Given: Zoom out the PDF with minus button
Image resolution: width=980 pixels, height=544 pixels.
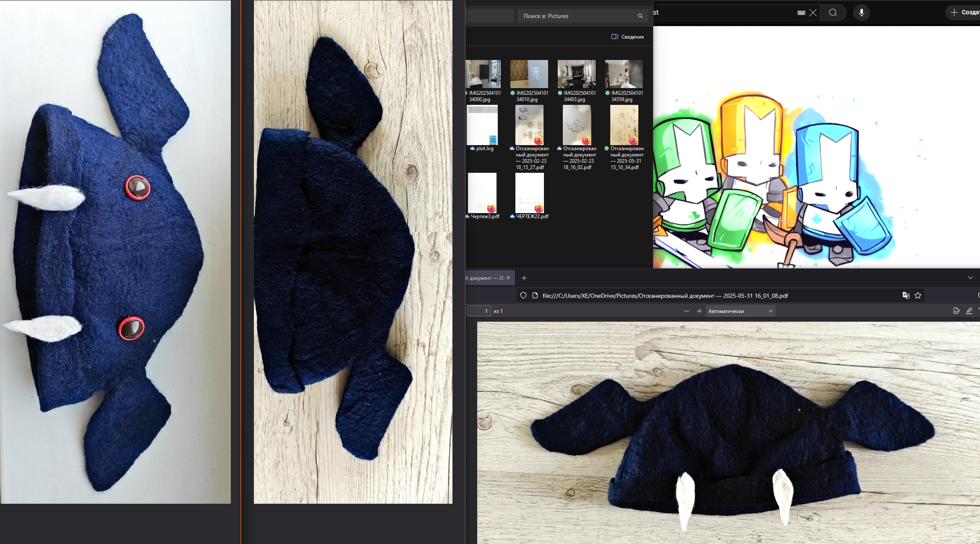Looking at the screenshot, I should tap(687, 311).
